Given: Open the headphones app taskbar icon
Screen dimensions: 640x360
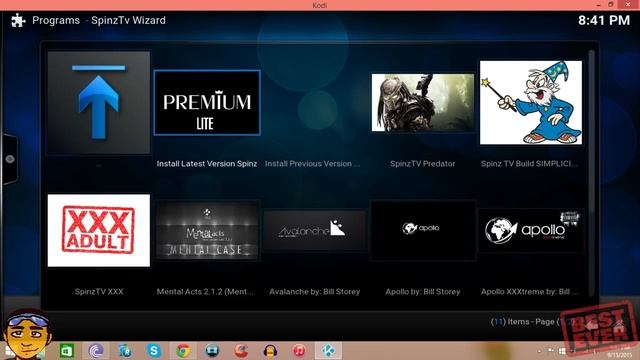Looking at the screenshot, I should coord(270,351).
